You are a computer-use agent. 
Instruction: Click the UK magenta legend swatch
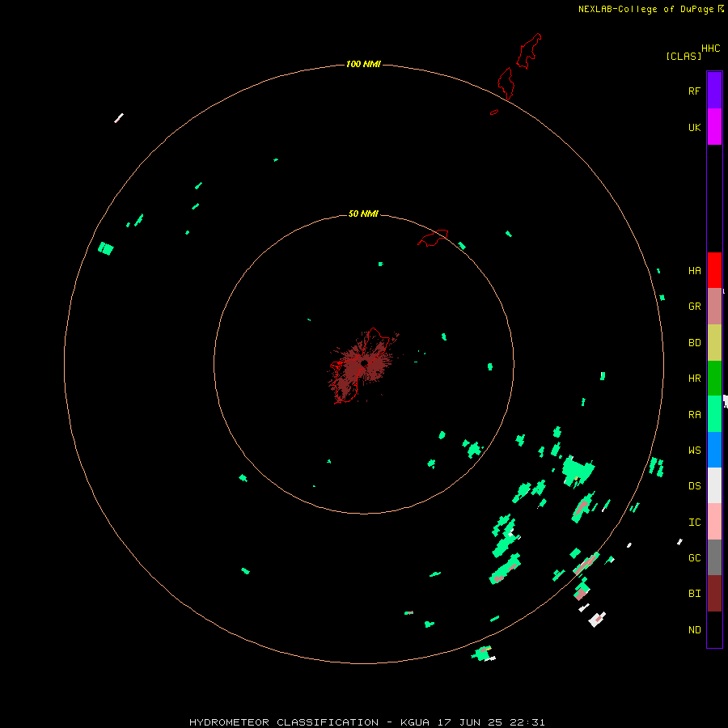tap(714, 127)
